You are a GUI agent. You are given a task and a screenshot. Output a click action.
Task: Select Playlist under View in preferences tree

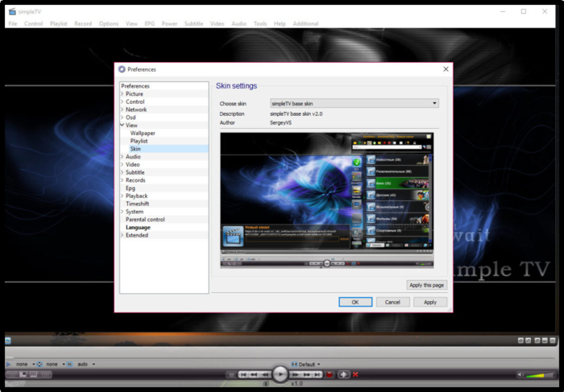(139, 141)
